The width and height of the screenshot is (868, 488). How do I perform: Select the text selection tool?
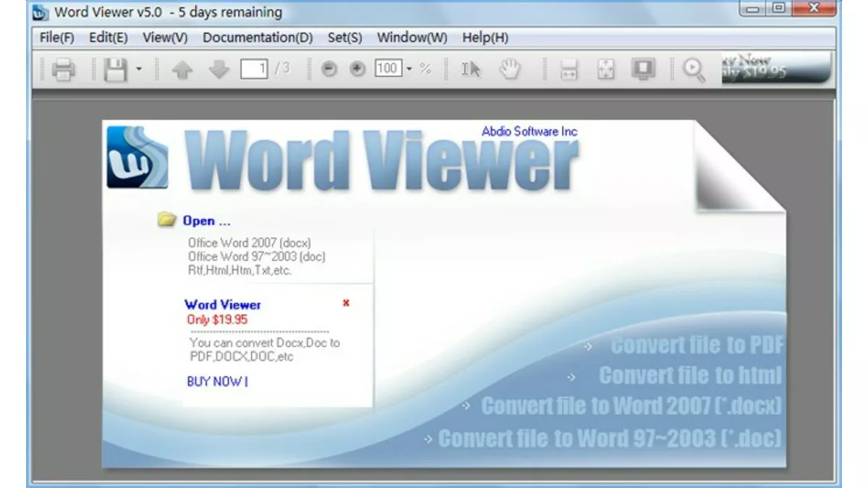coord(471,69)
